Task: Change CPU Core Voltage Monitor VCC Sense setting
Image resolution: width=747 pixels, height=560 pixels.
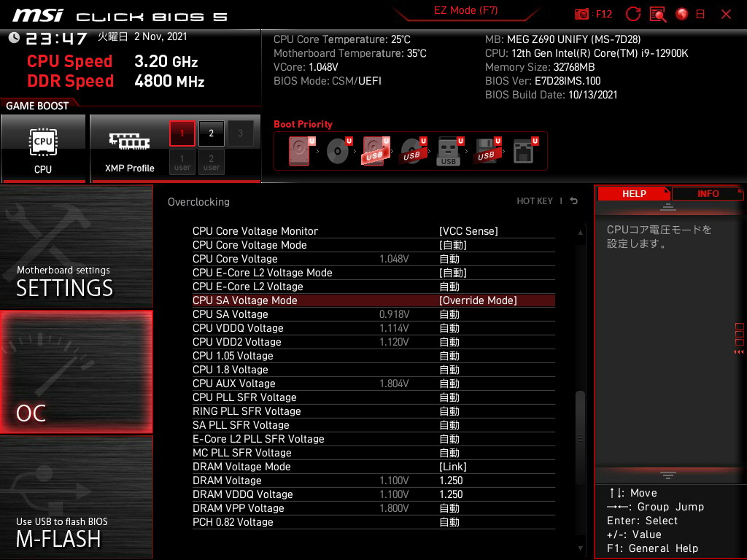Action: 468,231
